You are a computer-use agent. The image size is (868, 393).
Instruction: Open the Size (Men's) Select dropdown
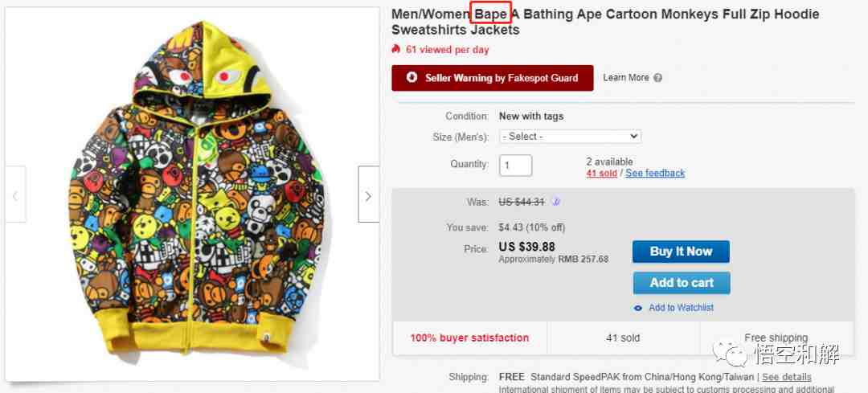click(x=570, y=136)
